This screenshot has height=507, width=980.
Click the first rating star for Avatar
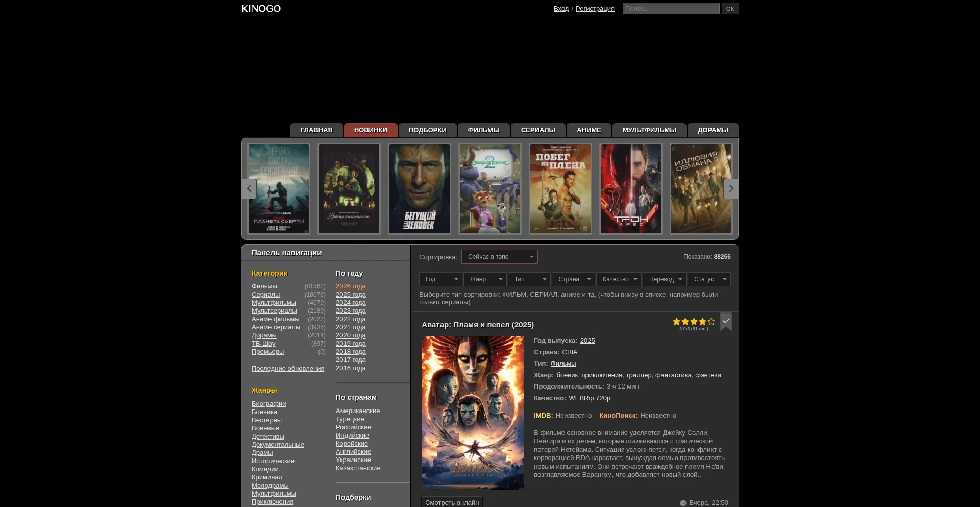coord(676,322)
